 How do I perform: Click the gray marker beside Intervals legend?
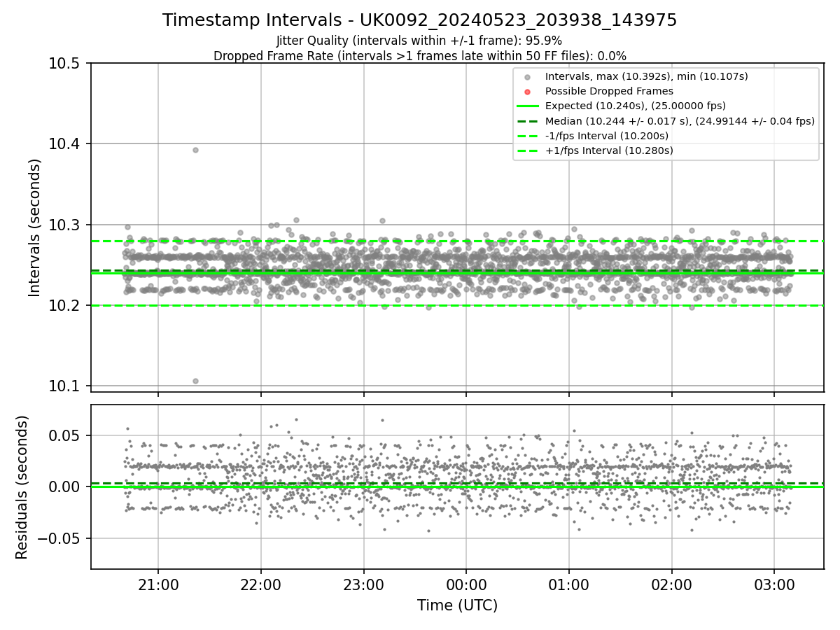(x=528, y=77)
